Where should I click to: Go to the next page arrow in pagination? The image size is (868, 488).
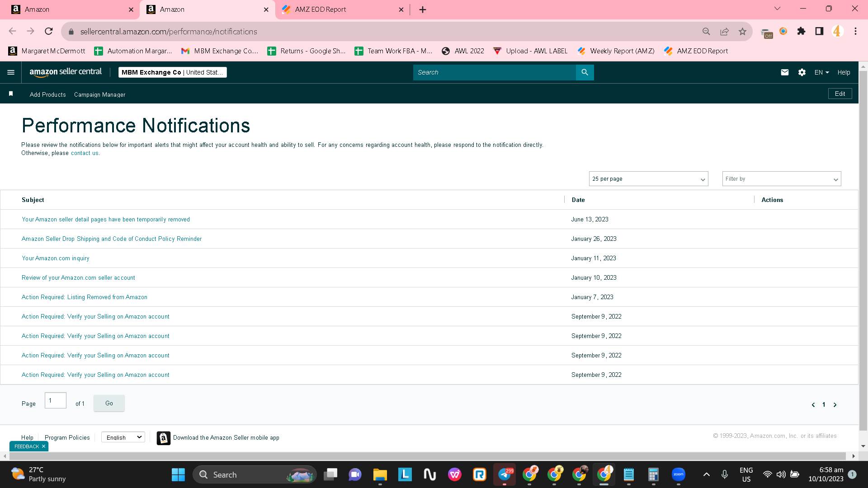(835, 405)
